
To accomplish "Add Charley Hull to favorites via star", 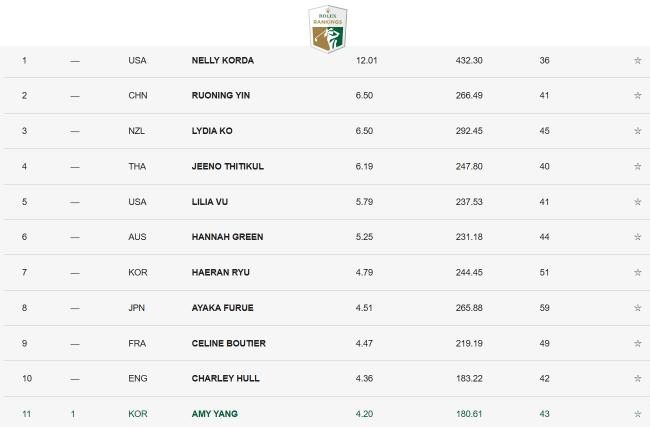I will tap(637, 378).
